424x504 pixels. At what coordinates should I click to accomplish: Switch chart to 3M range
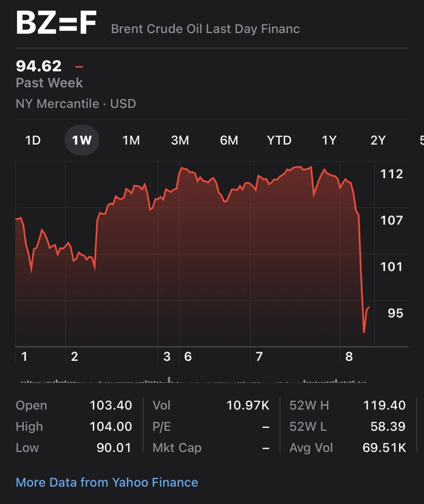pos(180,140)
